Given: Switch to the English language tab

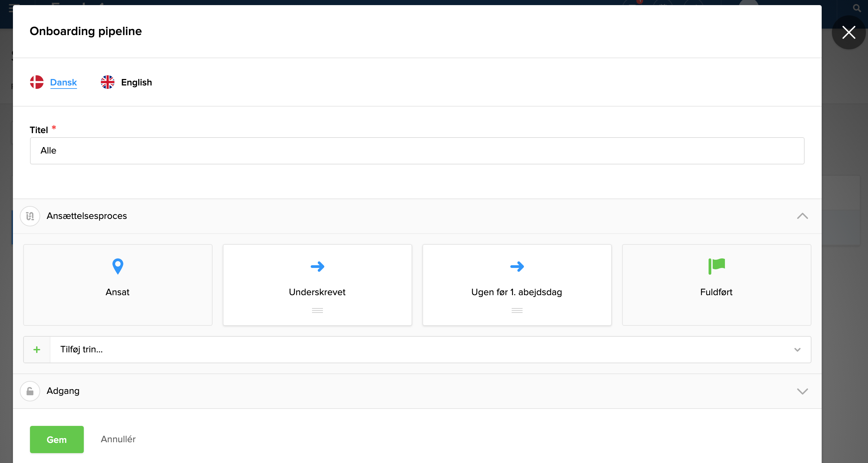Looking at the screenshot, I should (136, 82).
